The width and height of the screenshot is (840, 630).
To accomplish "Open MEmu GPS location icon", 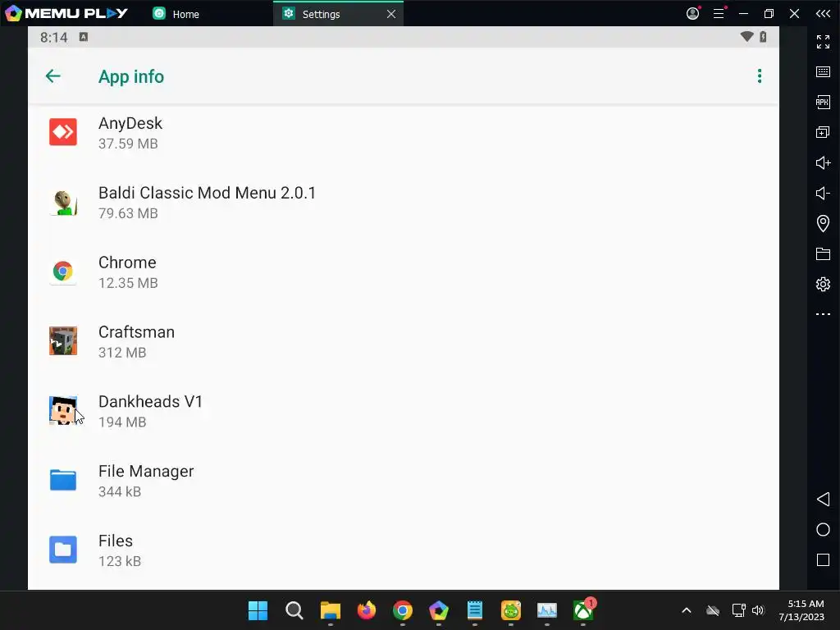I will (x=823, y=223).
